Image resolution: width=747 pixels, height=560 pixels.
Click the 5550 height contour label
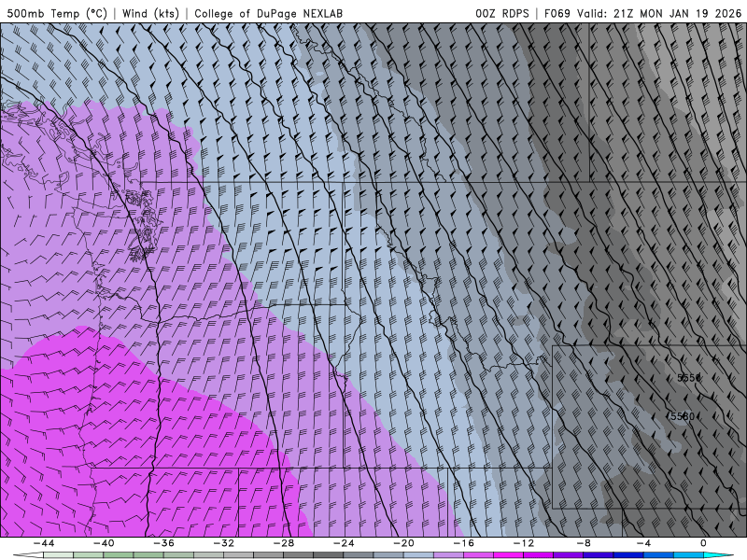(689, 378)
